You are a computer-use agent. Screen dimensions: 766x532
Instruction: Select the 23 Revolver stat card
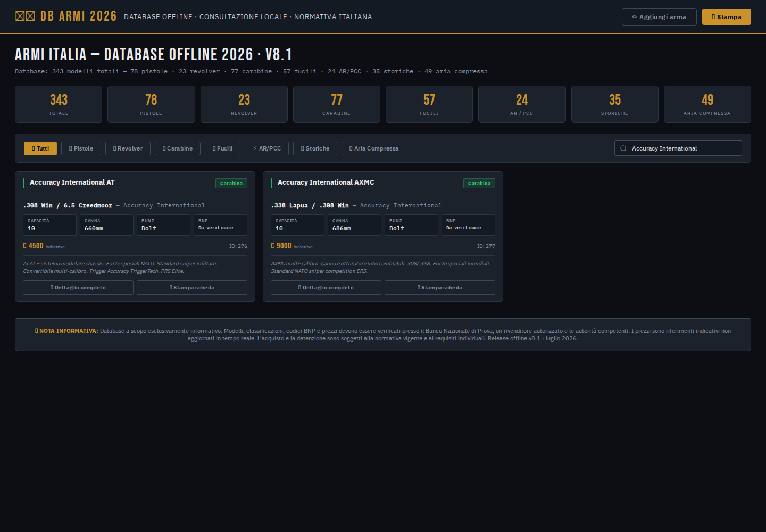244,104
